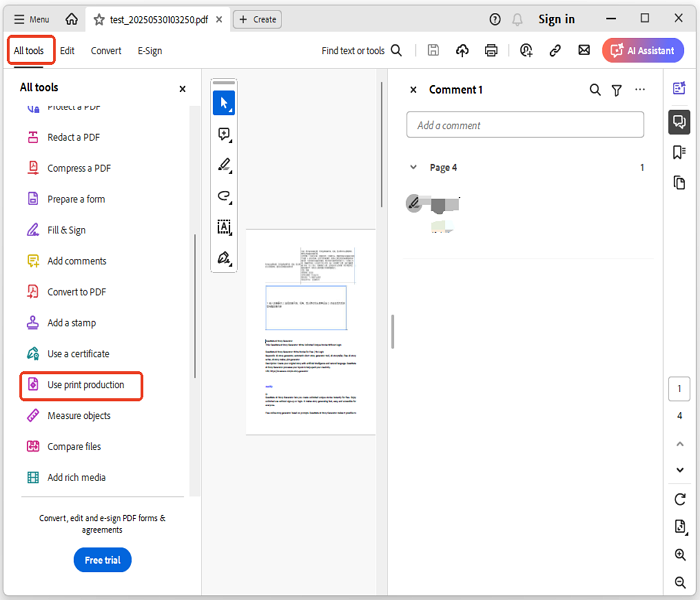Click the Free trial button
Viewport: 700px width, 600px height.
[x=102, y=560]
